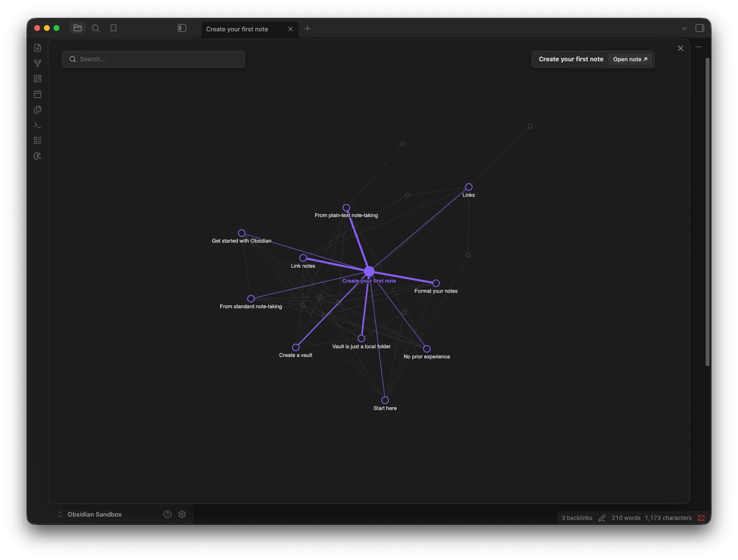Open the help question mark icon
This screenshot has height=560, width=738.
(x=167, y=514)
